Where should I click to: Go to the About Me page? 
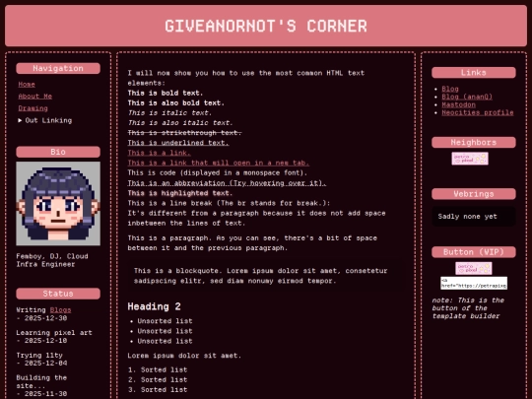(x=34, y=97)
